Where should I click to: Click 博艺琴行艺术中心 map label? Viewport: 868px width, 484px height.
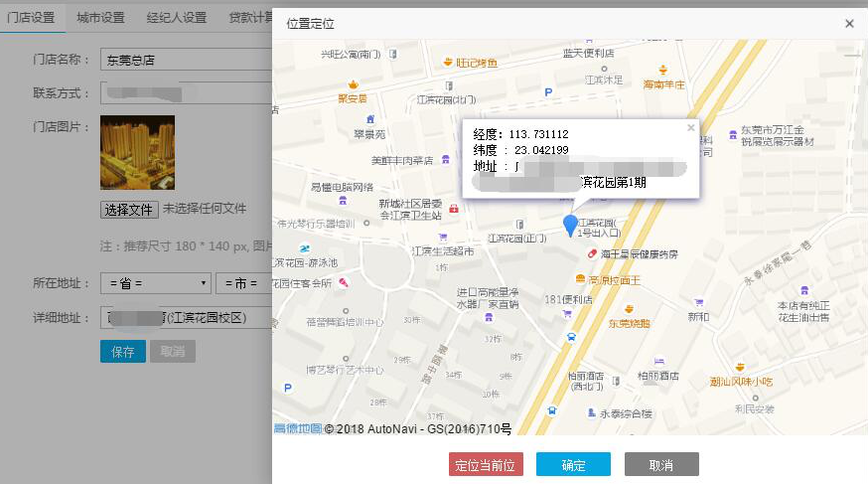[345, 370]
